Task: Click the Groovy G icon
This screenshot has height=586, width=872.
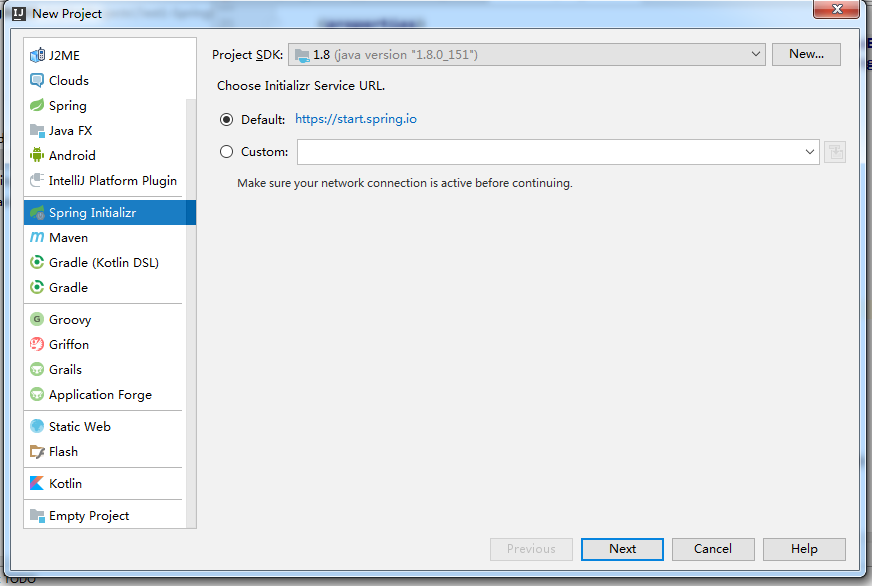Action: 37,319
